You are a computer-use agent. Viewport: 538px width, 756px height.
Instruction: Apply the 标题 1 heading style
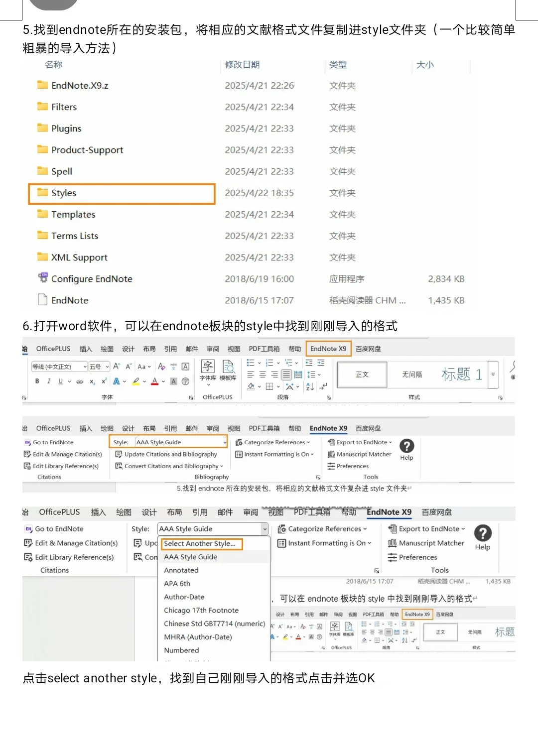click(462, 374)
